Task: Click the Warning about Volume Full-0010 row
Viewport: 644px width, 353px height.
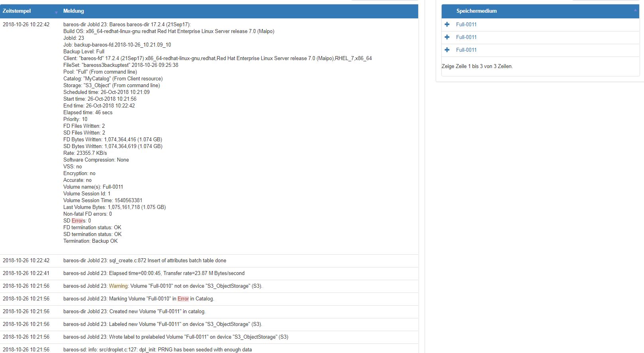Action: pos(162,286)
